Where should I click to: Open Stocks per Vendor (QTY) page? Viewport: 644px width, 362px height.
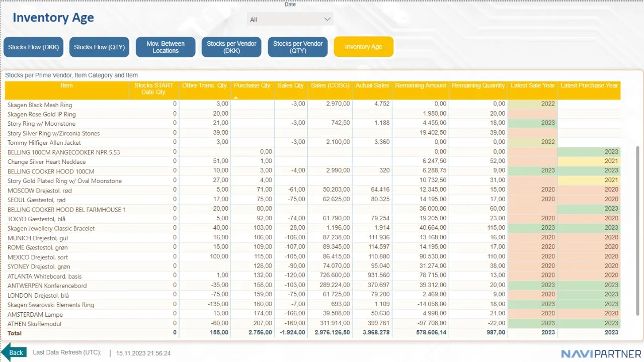298,47
